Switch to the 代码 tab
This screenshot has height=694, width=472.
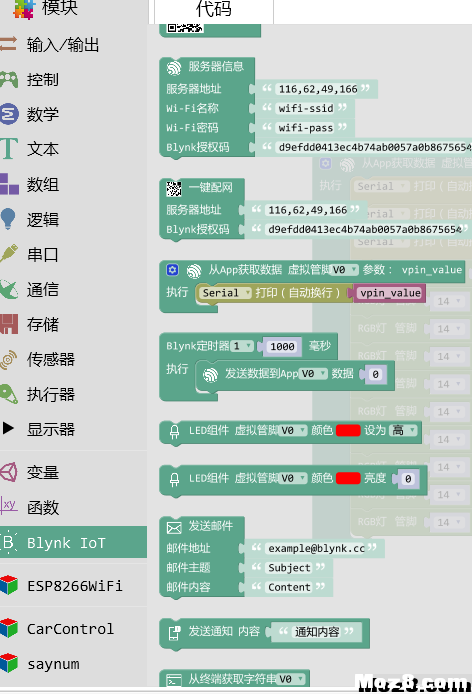pos(214,9)
